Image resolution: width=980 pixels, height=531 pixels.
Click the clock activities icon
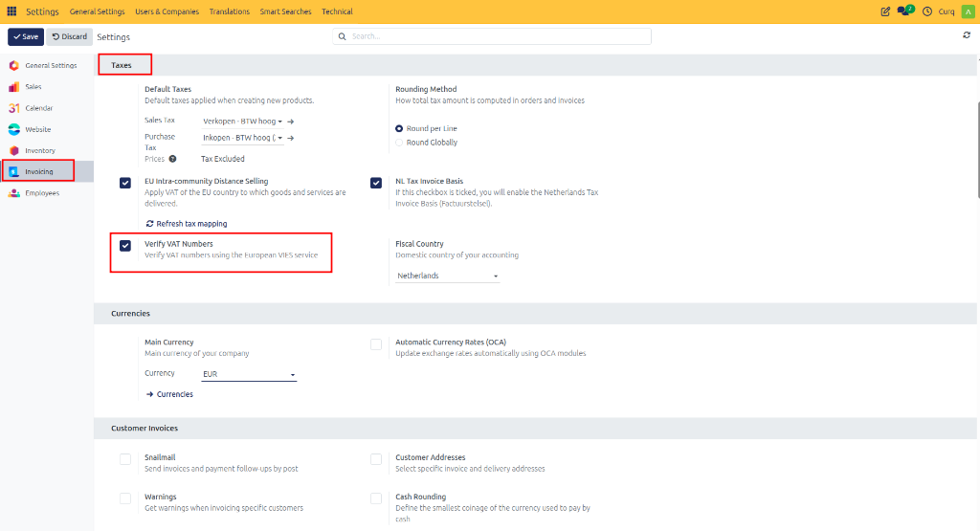click(x=927, y=11)
